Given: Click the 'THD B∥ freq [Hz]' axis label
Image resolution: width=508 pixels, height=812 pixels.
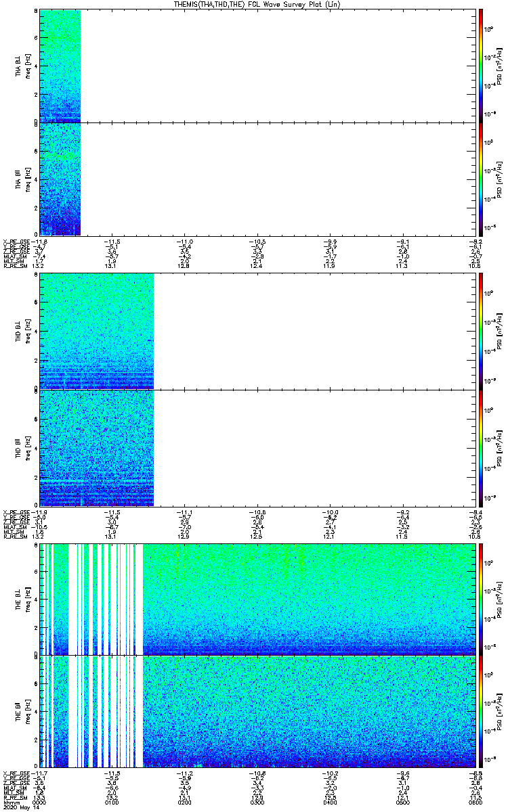Looking at the screenshot, I should pos(22,448).
